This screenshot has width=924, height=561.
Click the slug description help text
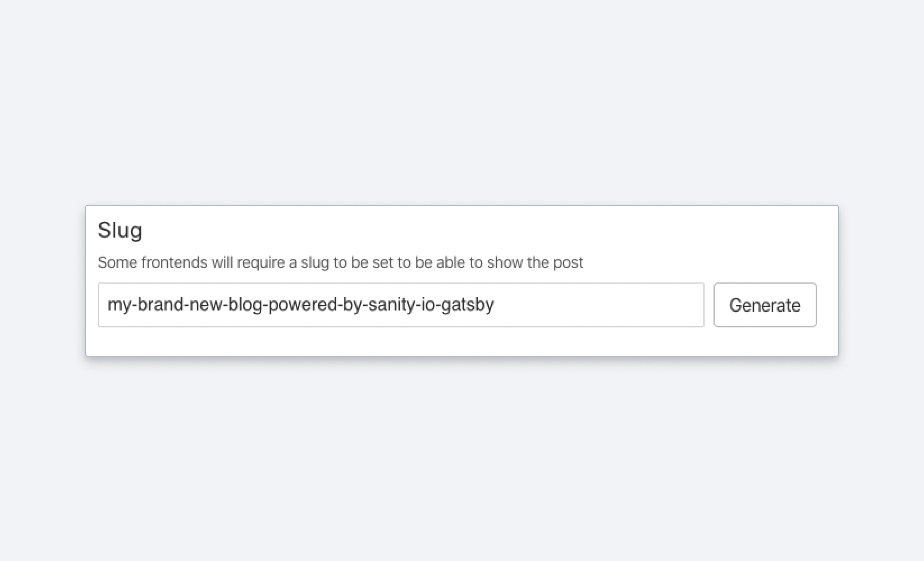click(x=340, y=262)
